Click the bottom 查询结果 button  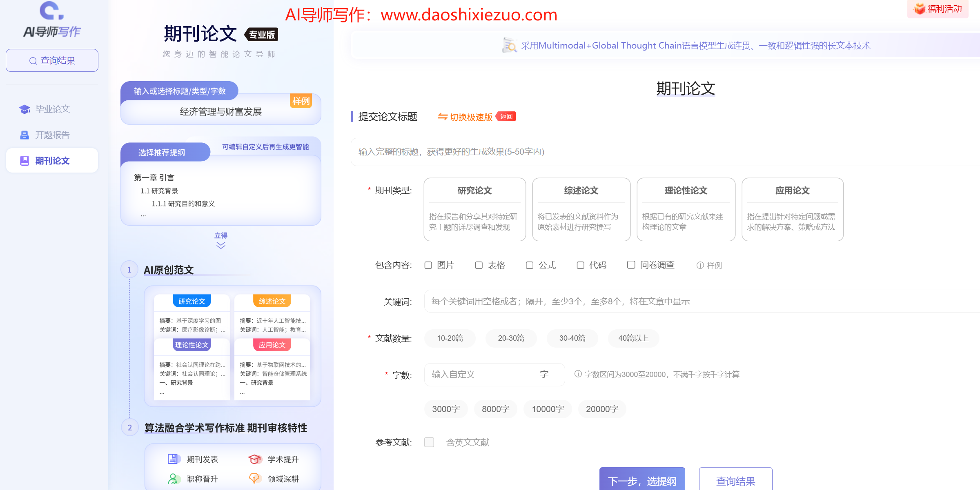click(x=735, y=479)
